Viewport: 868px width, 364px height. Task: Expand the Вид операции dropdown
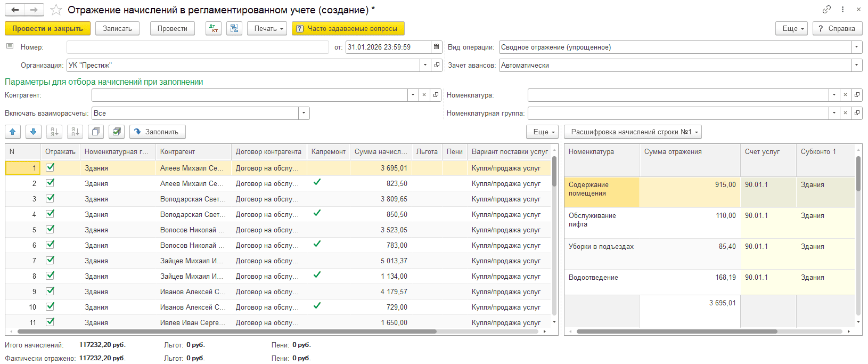pyautogui.click(x=856, y=47)
